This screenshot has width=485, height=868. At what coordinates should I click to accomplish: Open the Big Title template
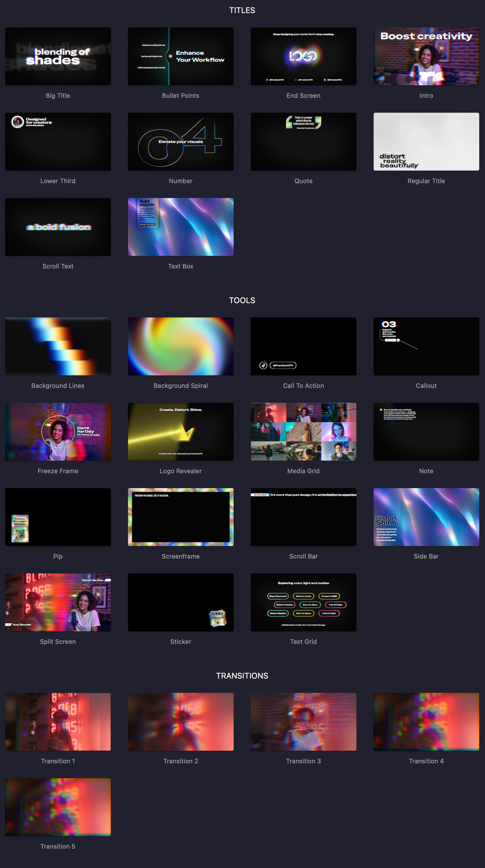click(58, 56)
